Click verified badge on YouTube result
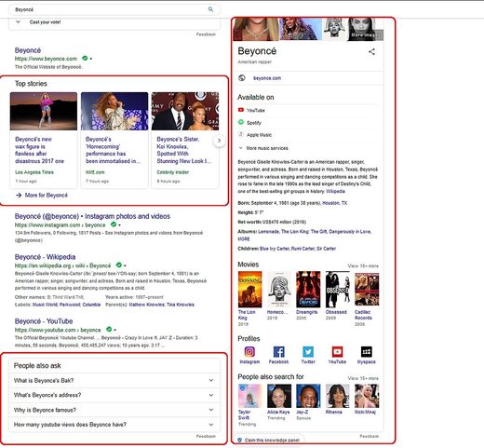The height and width of the screenshot is (448, 484). point(109,329)
